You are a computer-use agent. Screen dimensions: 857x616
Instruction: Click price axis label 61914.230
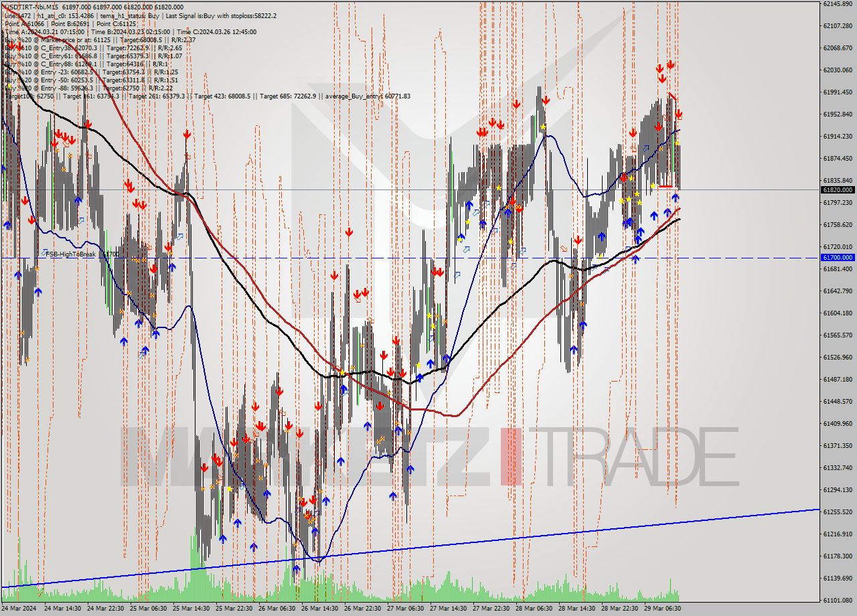pos(839,136)
